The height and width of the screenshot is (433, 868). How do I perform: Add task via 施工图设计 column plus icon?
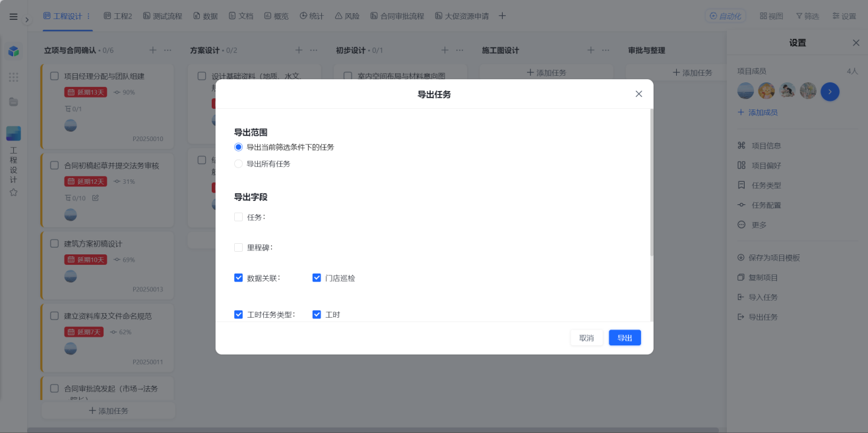(x=591, y=50)
